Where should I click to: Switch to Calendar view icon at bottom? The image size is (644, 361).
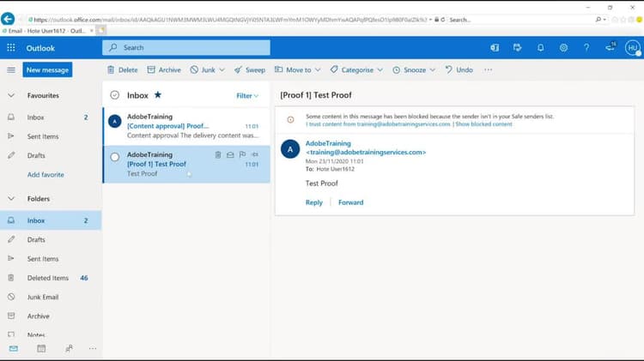(41, 349)
